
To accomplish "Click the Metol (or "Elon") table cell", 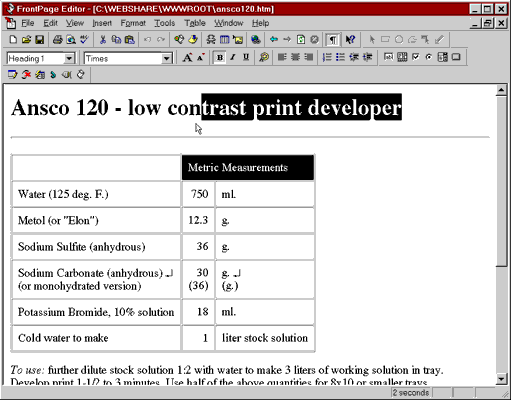I will coord(96,220).
